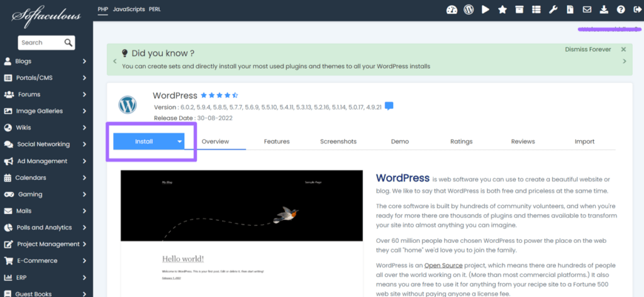Open the task list icon in top bar

(x=536, y=10)
